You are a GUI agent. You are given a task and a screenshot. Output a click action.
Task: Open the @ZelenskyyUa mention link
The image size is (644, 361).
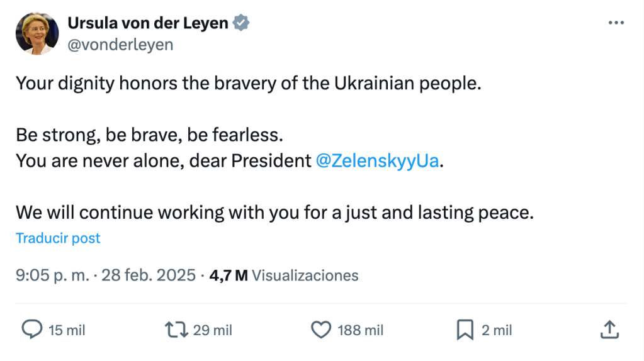(x=376, y=160)
